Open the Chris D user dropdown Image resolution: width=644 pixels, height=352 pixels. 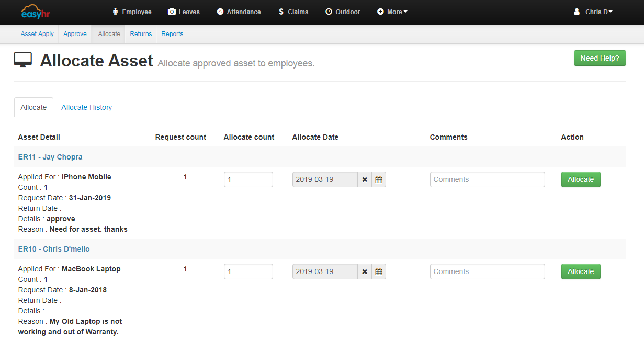pos(593,12)
